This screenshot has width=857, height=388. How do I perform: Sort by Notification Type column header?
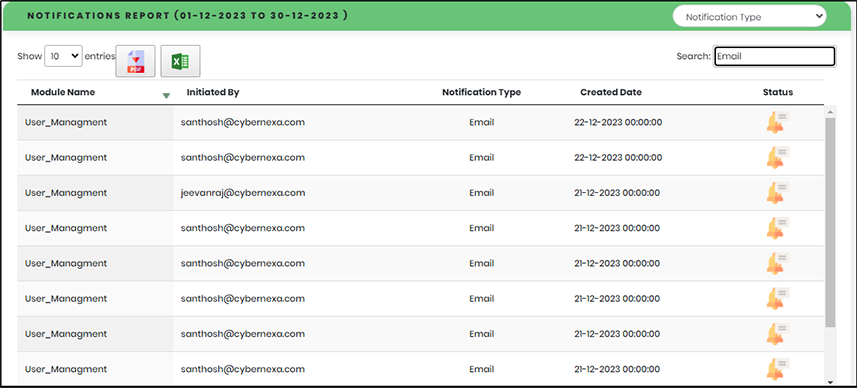click(482, 92)
